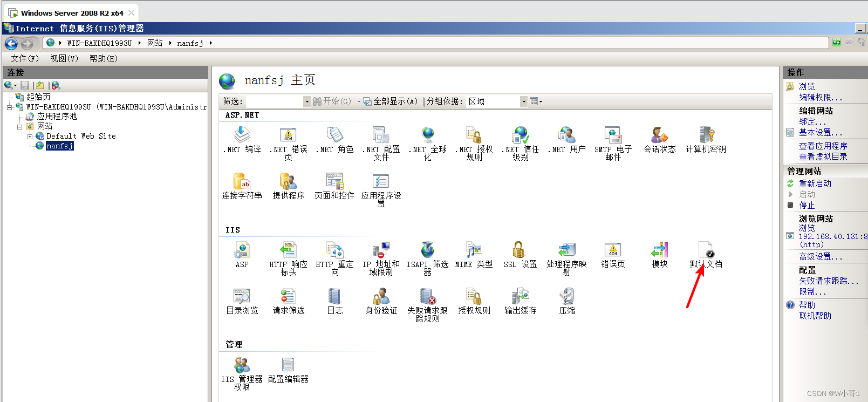
Task: Open the 帮助(H) menu
Action: [x=104, y=58]
